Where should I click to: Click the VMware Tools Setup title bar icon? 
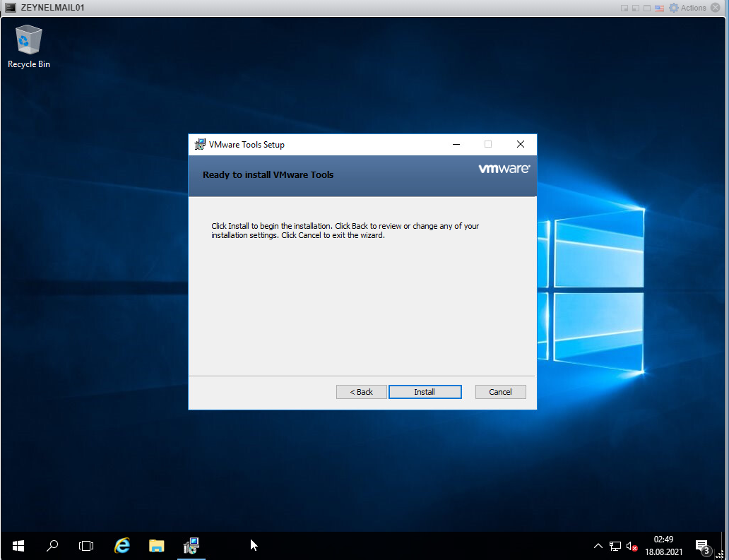point(200,145)
